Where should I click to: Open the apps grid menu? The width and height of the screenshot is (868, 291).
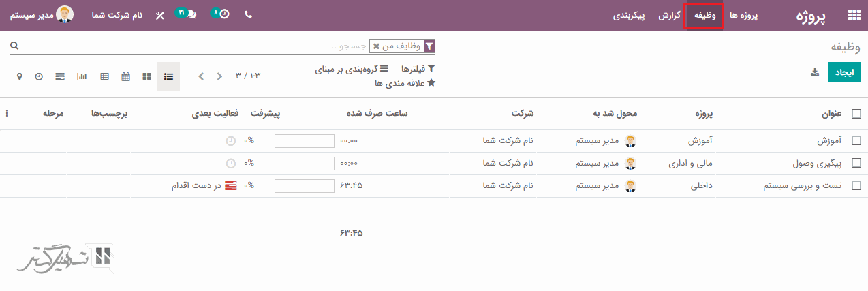(x=853, y=16)
